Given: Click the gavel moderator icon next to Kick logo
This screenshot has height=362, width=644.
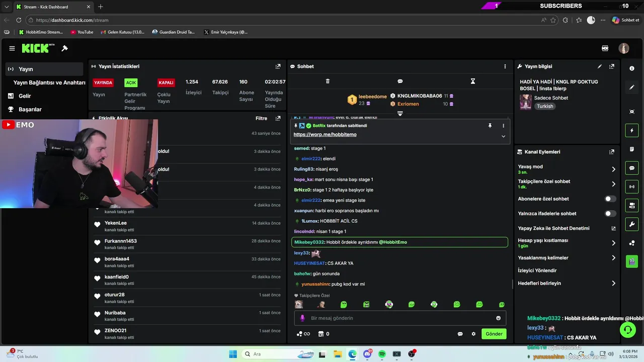Looking at the screenshot, I should coord(64,48).
